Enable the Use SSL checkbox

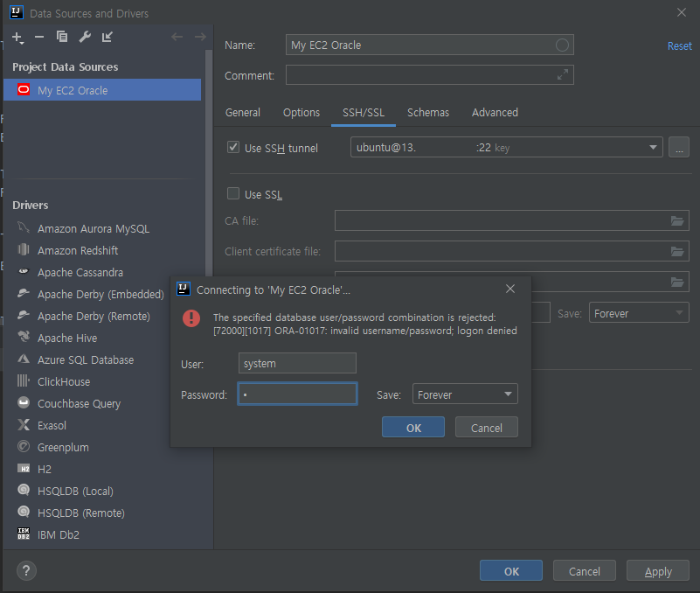[233, 193]
